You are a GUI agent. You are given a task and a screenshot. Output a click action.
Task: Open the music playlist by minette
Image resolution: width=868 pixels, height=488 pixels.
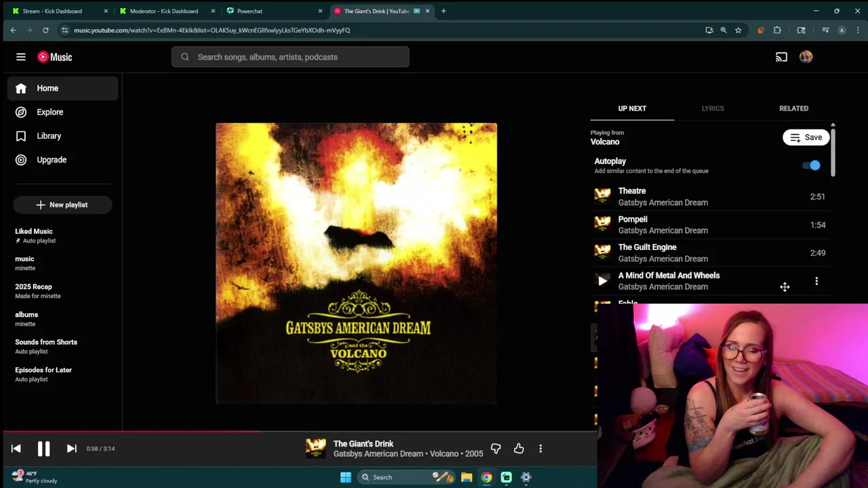pyautogui.click(x=62, y=263)
